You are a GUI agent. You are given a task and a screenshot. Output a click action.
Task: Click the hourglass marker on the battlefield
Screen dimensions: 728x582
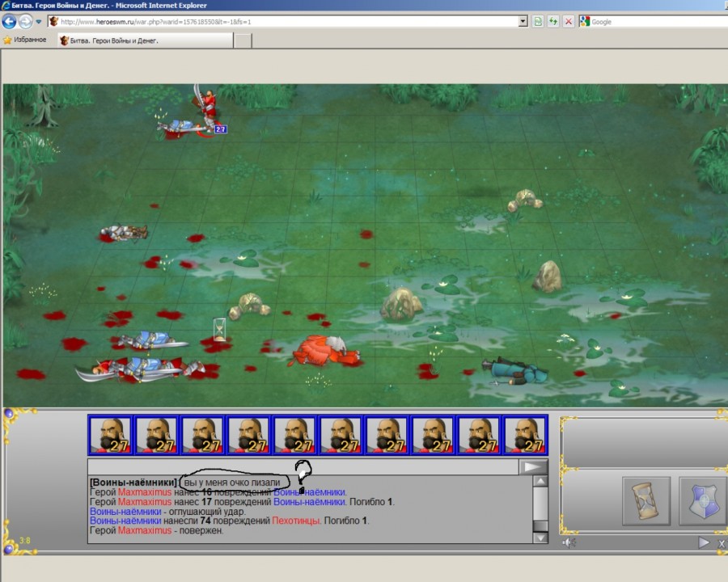(x=219, y=330)
